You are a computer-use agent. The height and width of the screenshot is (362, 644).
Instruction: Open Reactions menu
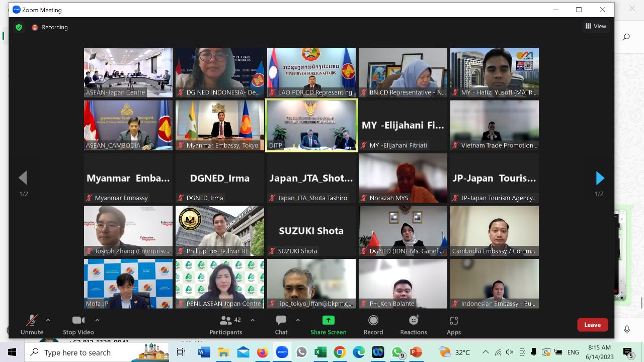414,325
